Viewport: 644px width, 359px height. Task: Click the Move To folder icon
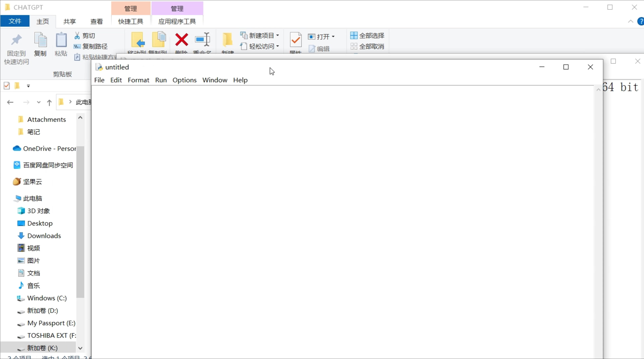point(138,40)
